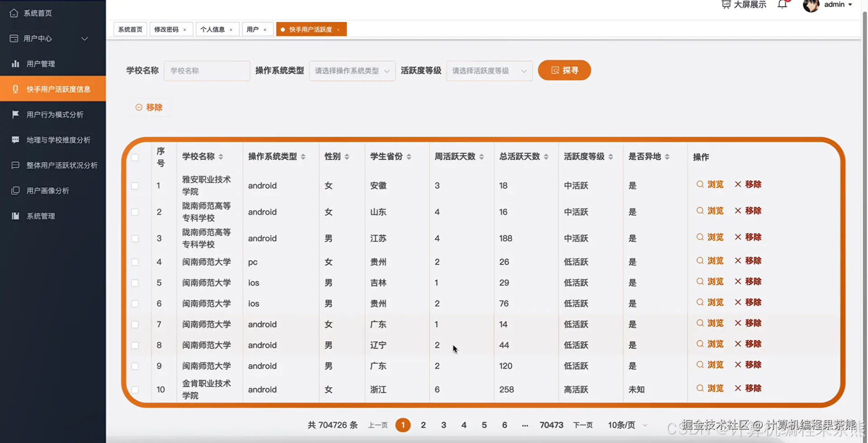
Task: Open the 系统首页 home icon in sidebar
Action: click(x=14, y=13)
